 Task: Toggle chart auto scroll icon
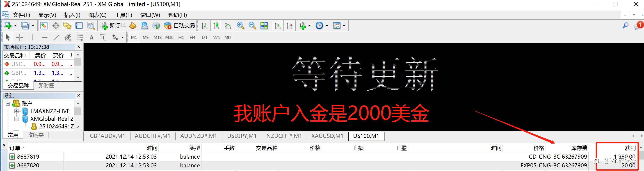coord(278,25)
